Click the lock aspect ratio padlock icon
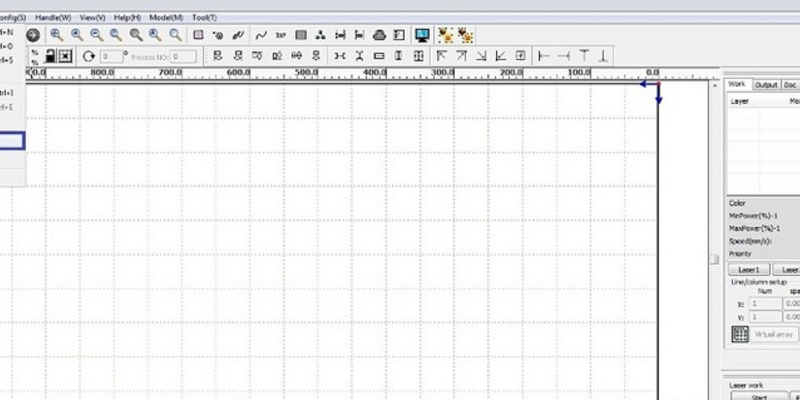The image size is (800, 400). (50, 57)
